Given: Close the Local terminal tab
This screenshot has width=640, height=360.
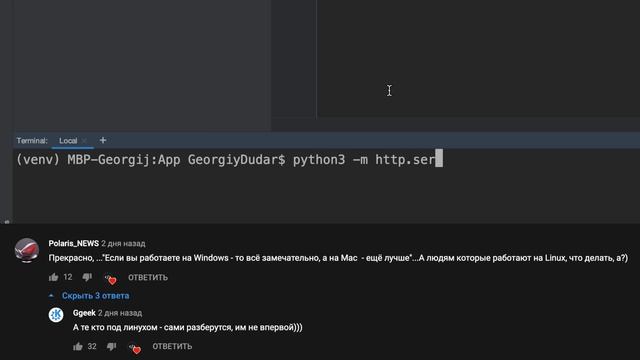Looking at the screenshot, I should click(x=84, y=140).
